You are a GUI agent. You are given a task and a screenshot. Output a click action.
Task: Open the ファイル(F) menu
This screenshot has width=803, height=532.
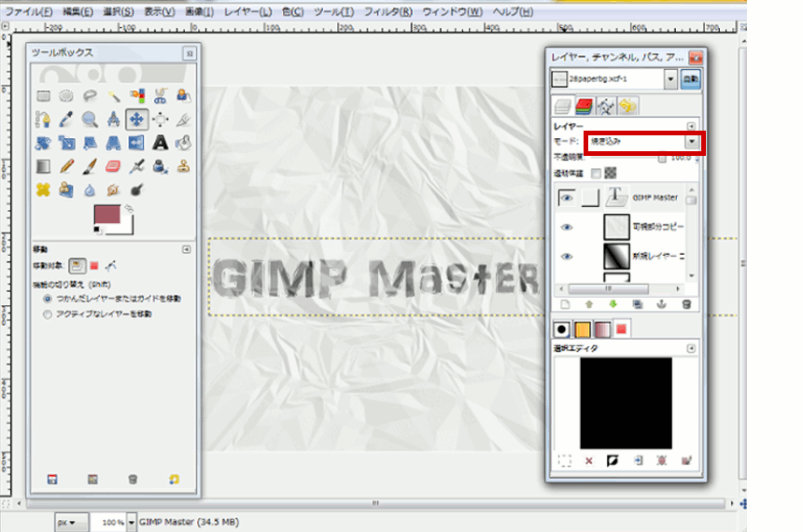[x=29, y=11]
